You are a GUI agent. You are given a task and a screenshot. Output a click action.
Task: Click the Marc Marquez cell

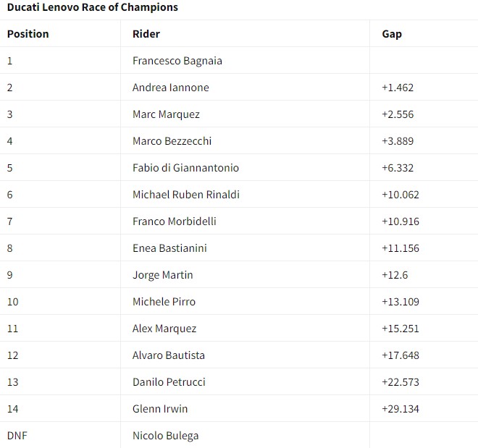pyautogui.click(x=166, y=114)
